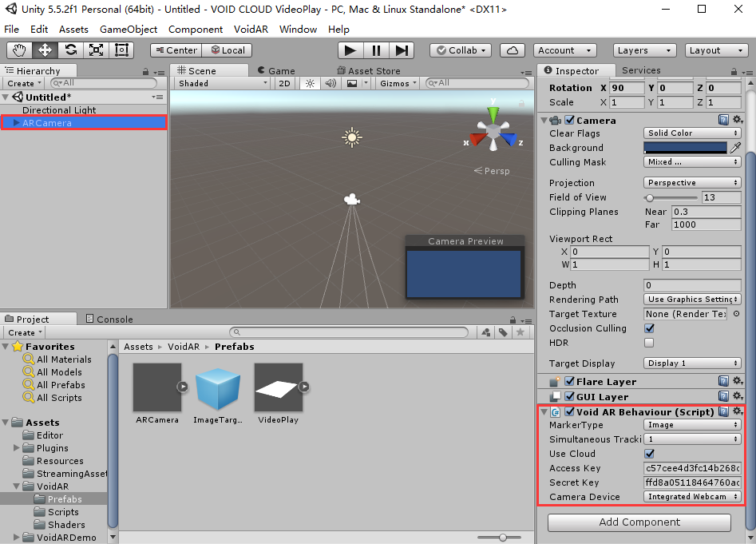Open Rendering Path dropdown
Viewport: 756px width, 544px height.
tap(692, 300)
